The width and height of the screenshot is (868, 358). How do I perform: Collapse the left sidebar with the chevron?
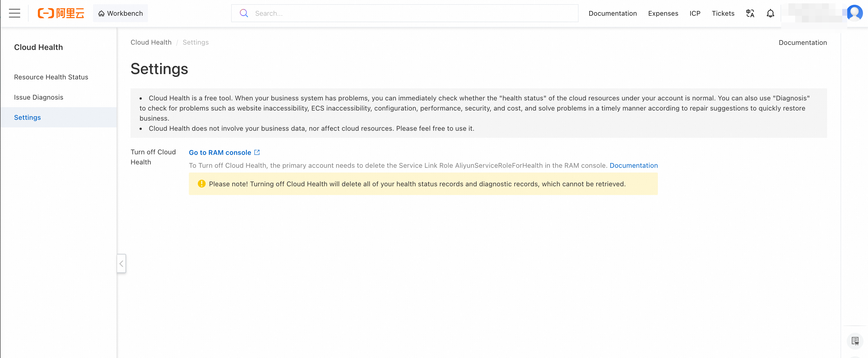coord(121,263)
